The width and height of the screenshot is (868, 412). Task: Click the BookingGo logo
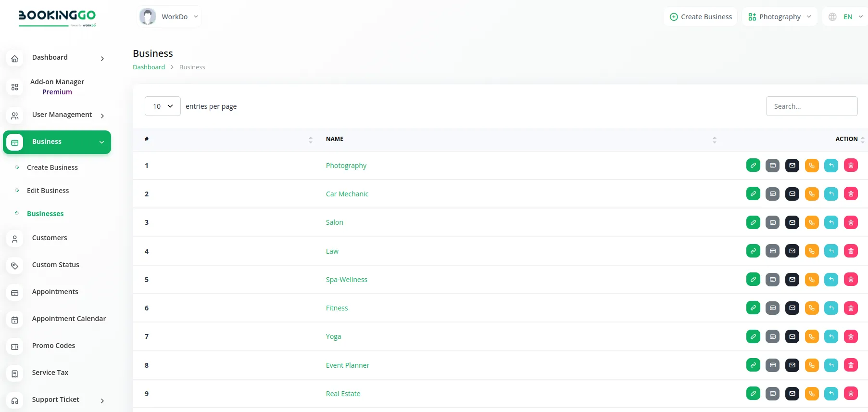57,18
